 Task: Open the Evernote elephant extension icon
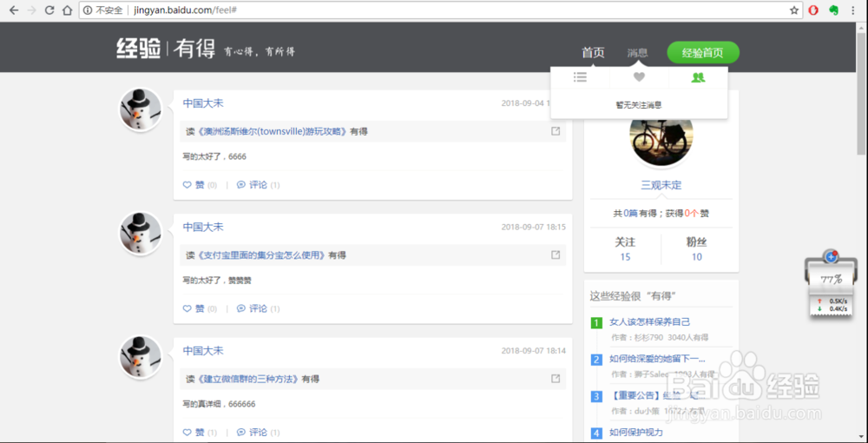(x=832, y=10)
